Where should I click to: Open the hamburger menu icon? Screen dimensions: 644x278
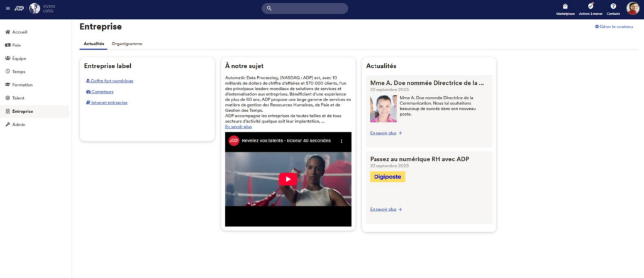tap(8, 9)
